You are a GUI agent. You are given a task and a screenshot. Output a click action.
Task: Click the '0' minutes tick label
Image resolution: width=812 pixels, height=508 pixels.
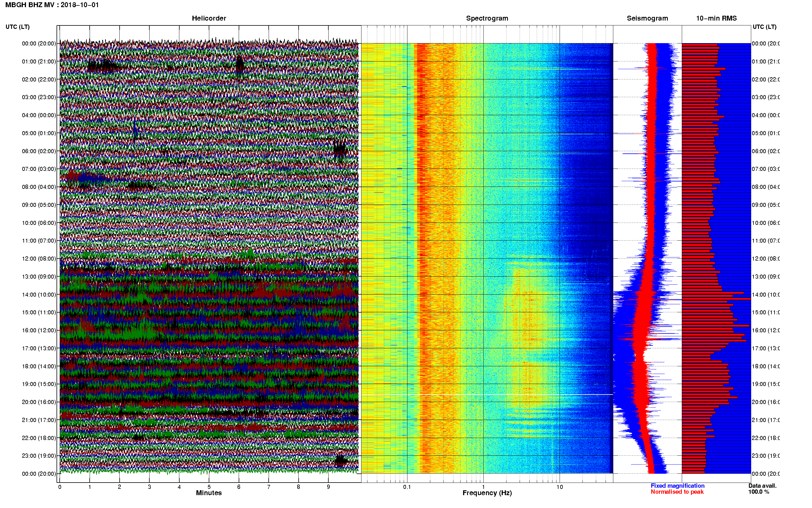click(x=60, y=487)
